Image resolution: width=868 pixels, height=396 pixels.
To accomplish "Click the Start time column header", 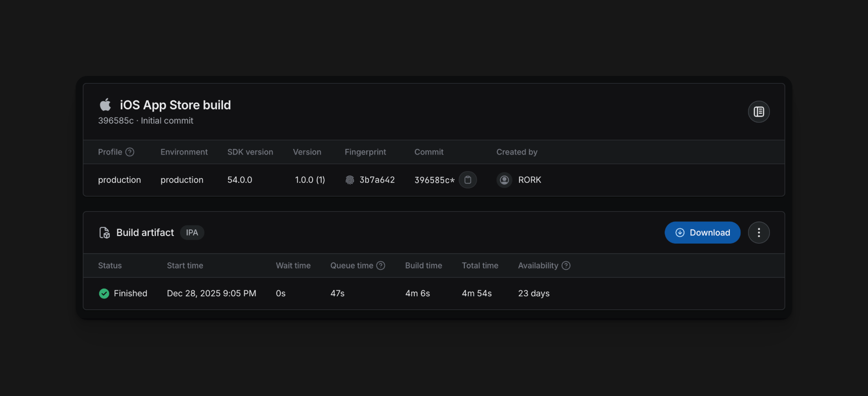I will (x=185, y=265).
